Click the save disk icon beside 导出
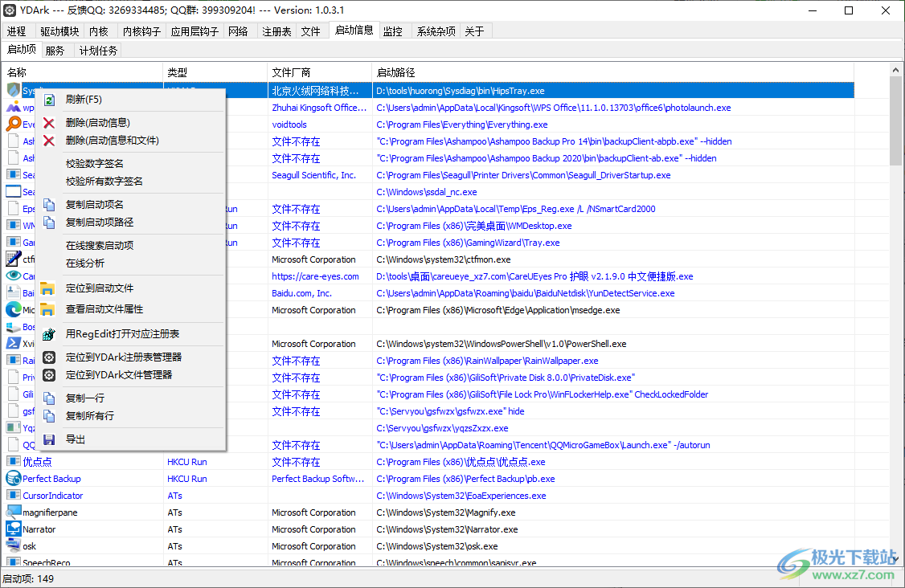905x588 pixels. [x=49, y=439]
